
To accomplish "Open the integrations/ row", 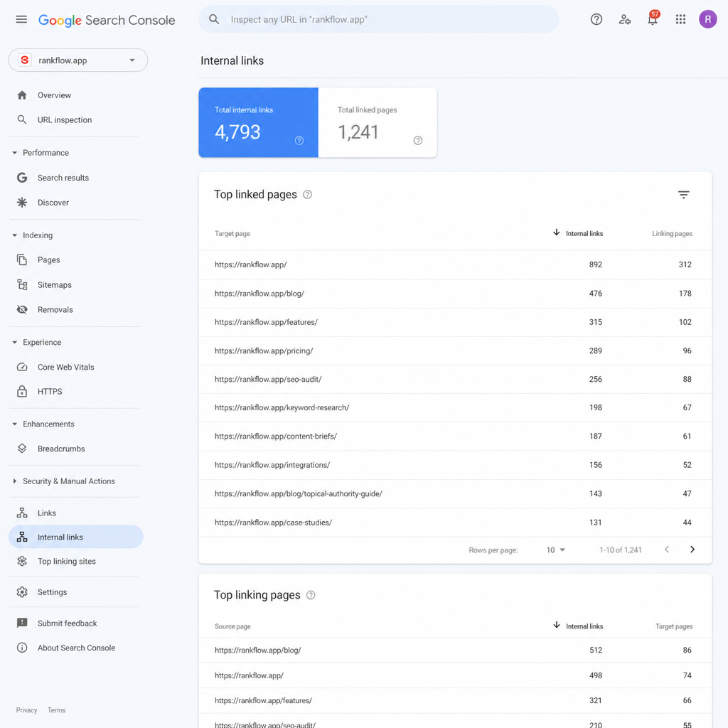I will tap(455, 465).
